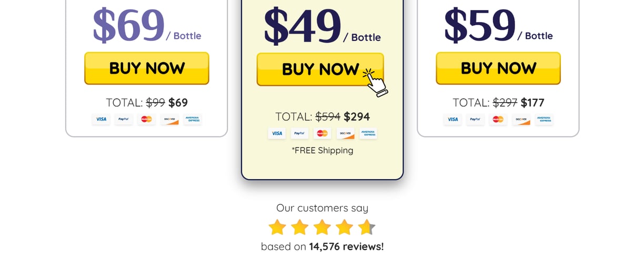Click Visa icon in $59 card
This screenshot has width=644, height=270.
click(x=452, y=119)
